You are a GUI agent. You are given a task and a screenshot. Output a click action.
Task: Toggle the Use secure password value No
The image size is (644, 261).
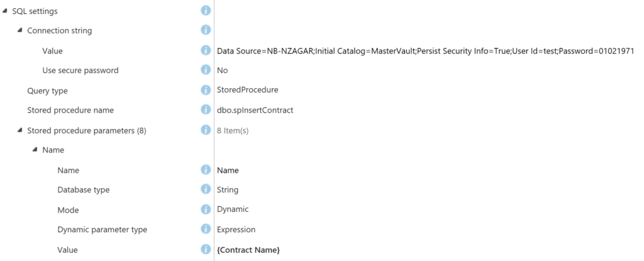tap(222, 70)
